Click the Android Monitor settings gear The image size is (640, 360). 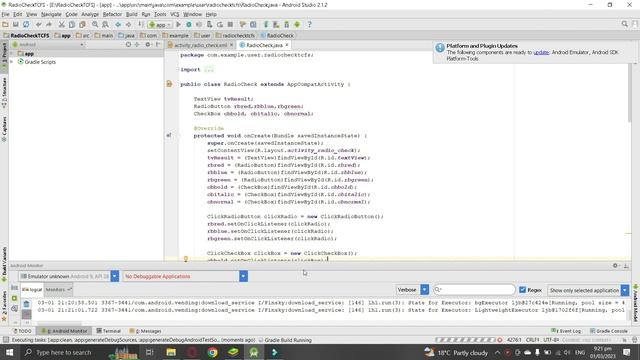click(x=616, y=266)
